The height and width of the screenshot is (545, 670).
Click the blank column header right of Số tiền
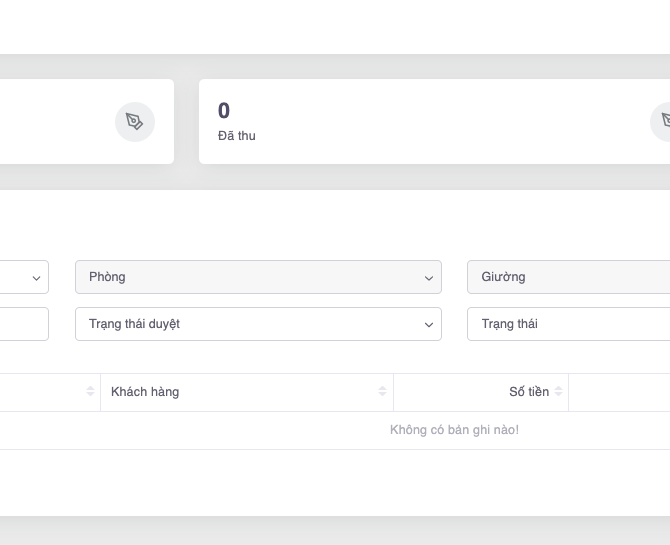(619, 392)
